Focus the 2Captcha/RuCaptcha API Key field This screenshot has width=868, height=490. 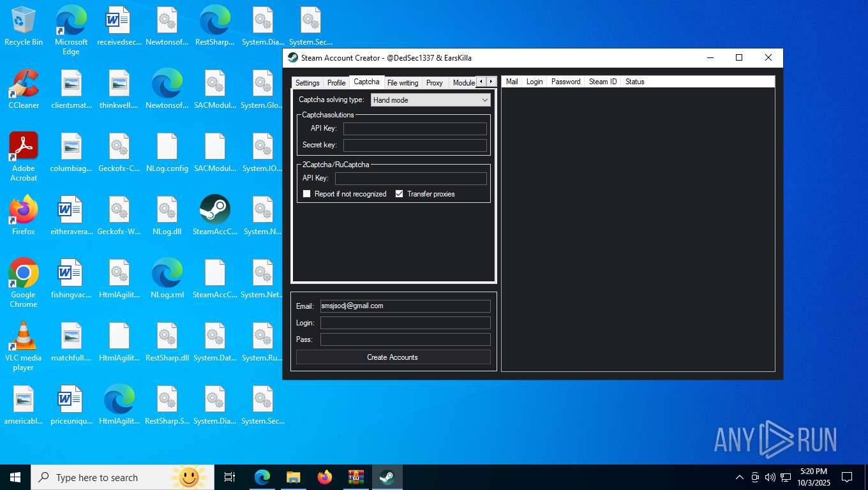(411, 178)
